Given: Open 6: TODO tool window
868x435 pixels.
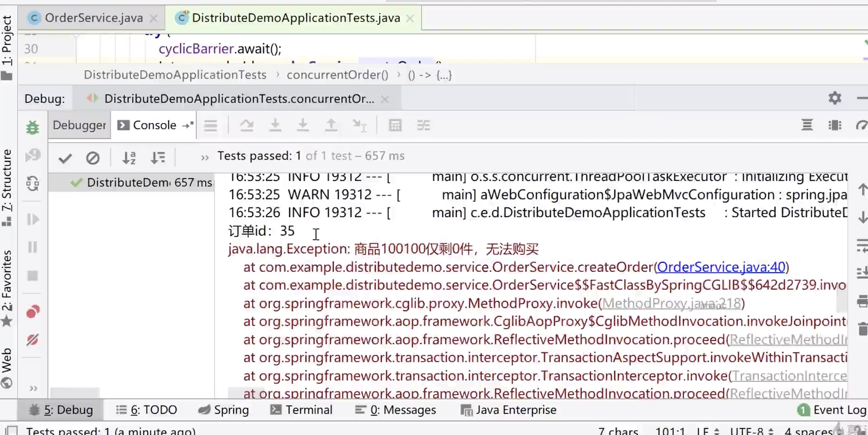Looking at the screenshot, I should (x=147, y=410).
